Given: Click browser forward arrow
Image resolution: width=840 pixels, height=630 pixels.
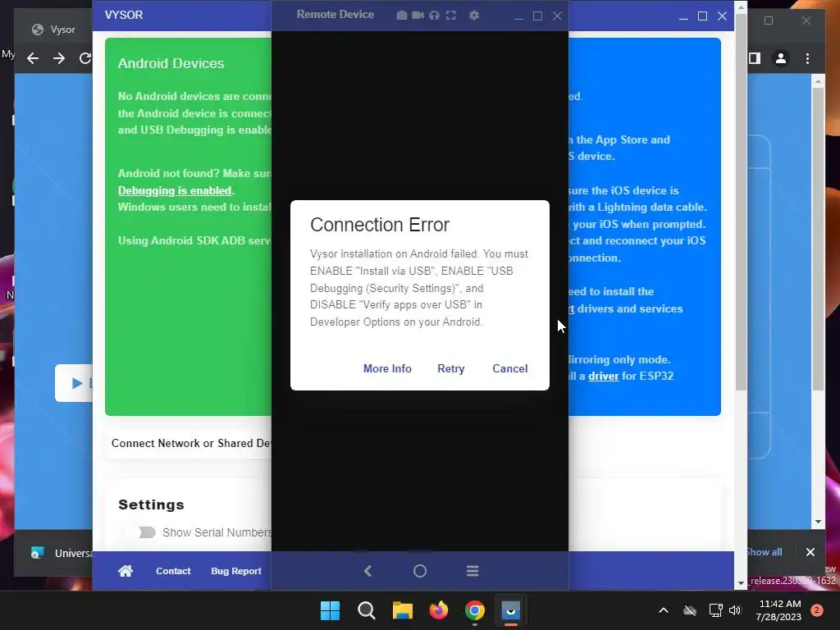Looking at the screenshot, I should 59,58.
